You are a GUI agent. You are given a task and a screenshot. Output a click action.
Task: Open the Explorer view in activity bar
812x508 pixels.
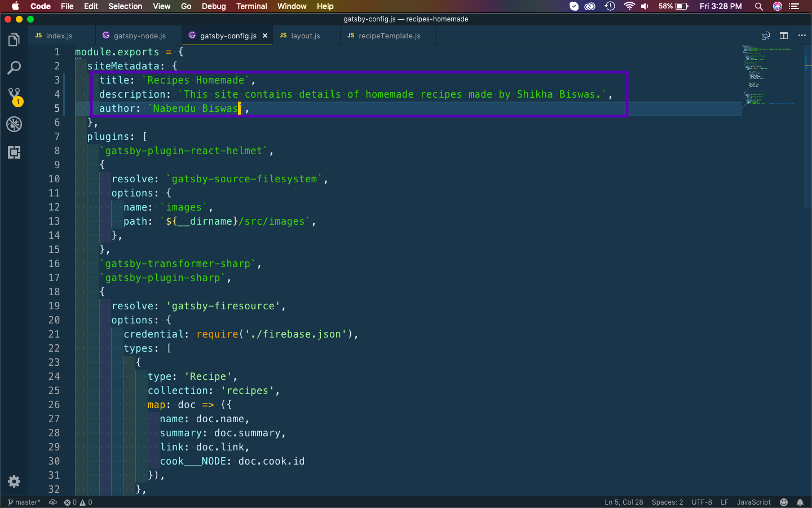(x=14, y=40)
